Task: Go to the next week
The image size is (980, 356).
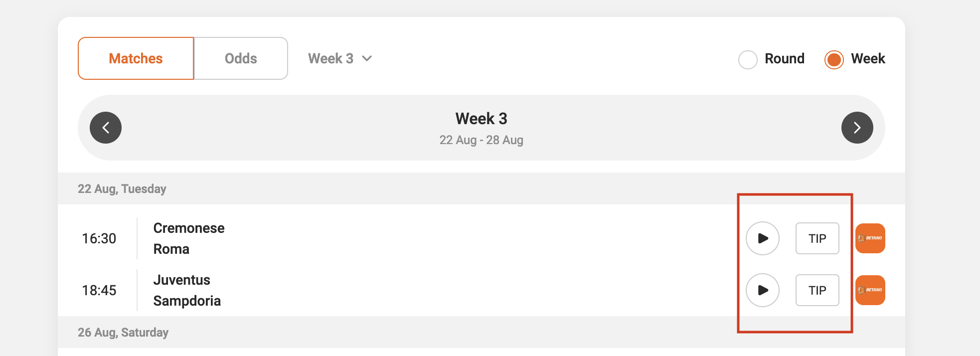Action: click(857, 128)
